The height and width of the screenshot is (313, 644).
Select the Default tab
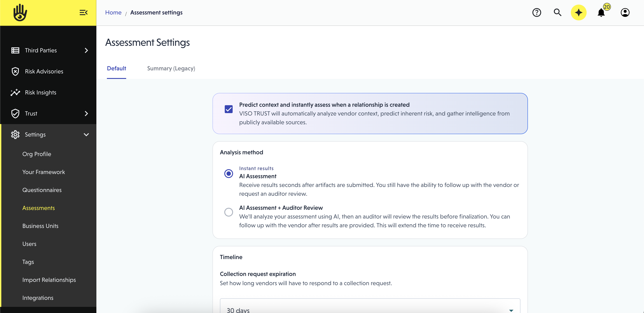(x=116, y=68)
